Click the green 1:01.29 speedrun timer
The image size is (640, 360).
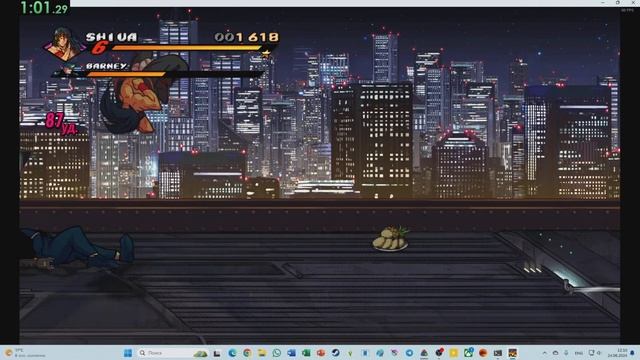[44, 7]
